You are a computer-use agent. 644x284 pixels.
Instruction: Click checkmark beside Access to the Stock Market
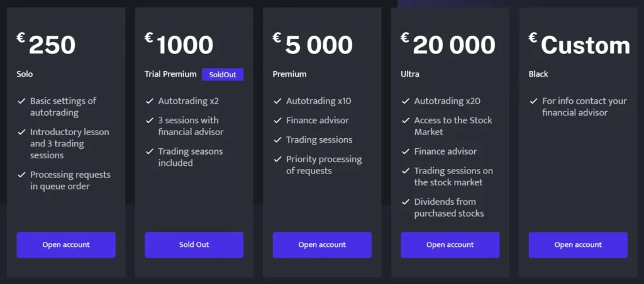[406, 121]
